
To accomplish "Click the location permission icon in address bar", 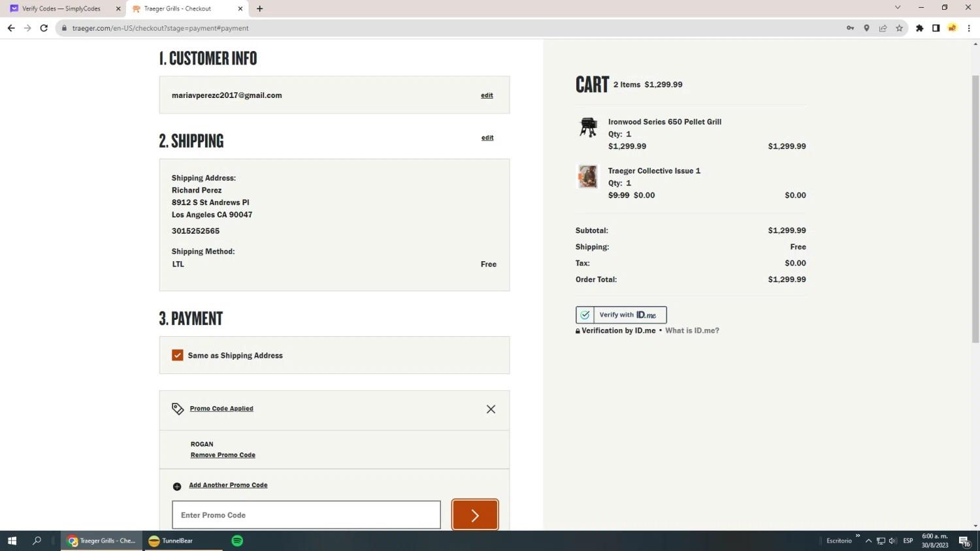I will 866,28.
